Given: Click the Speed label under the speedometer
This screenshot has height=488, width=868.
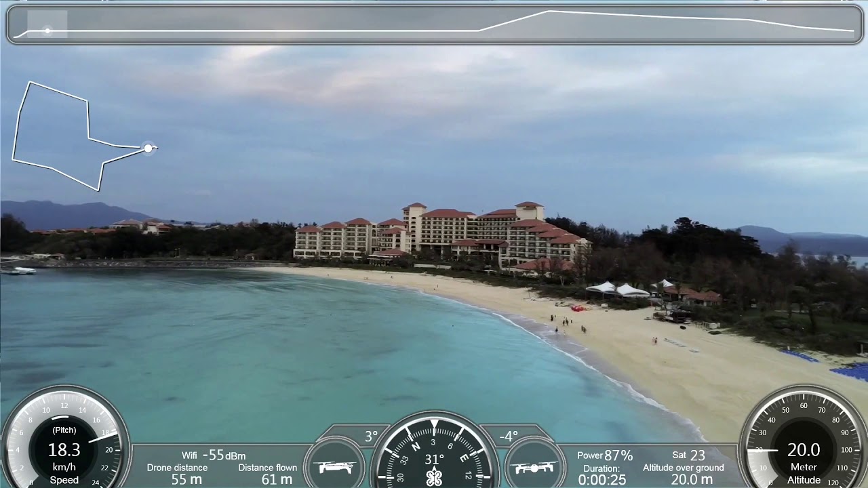Looking at the screenshot, I should [64, 480].
